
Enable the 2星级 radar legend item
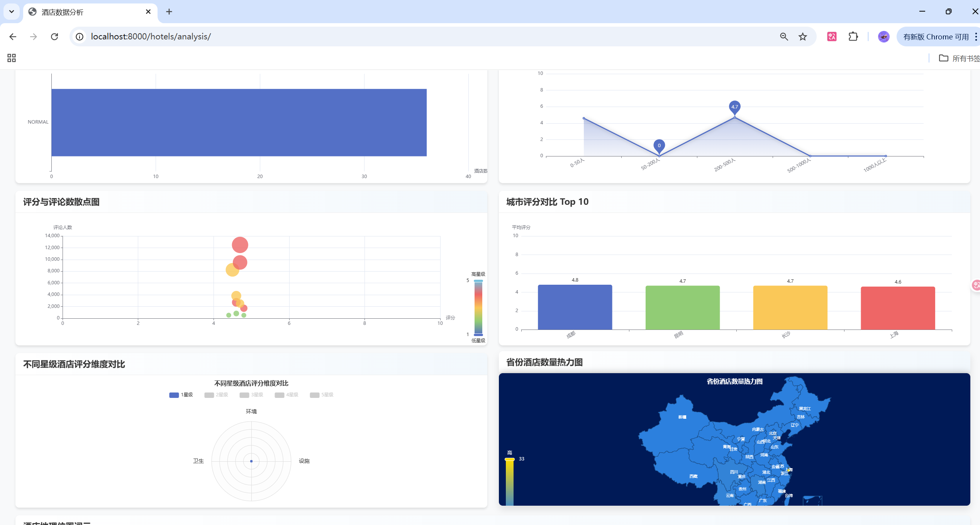click(216, 395)
